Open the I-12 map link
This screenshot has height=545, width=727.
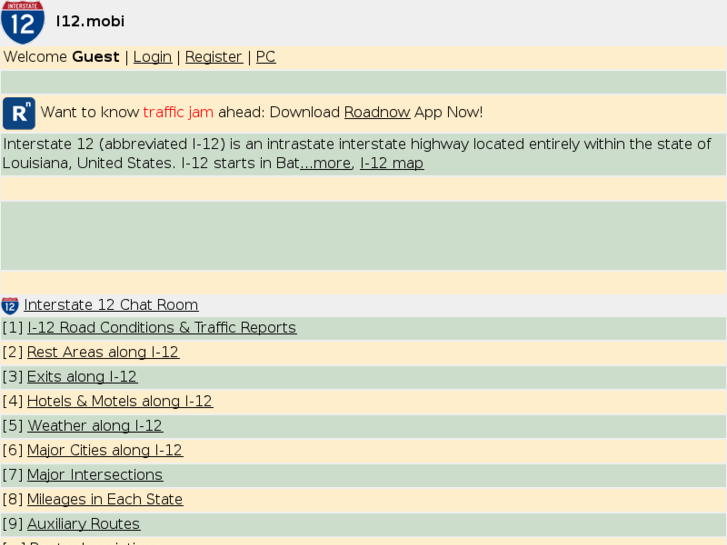click(392, 163)
